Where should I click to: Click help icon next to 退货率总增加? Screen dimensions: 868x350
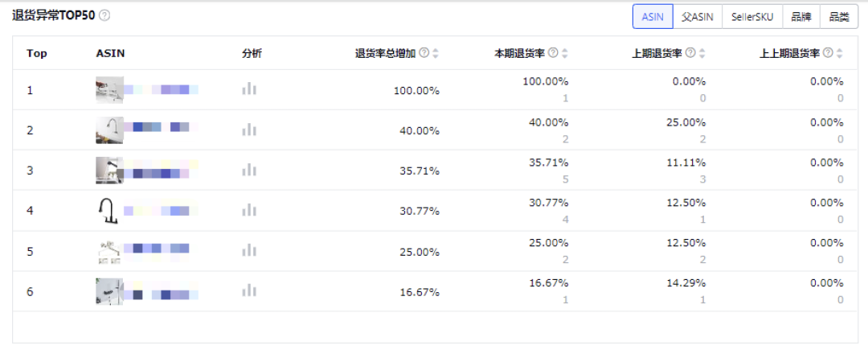tap(424, 53)
